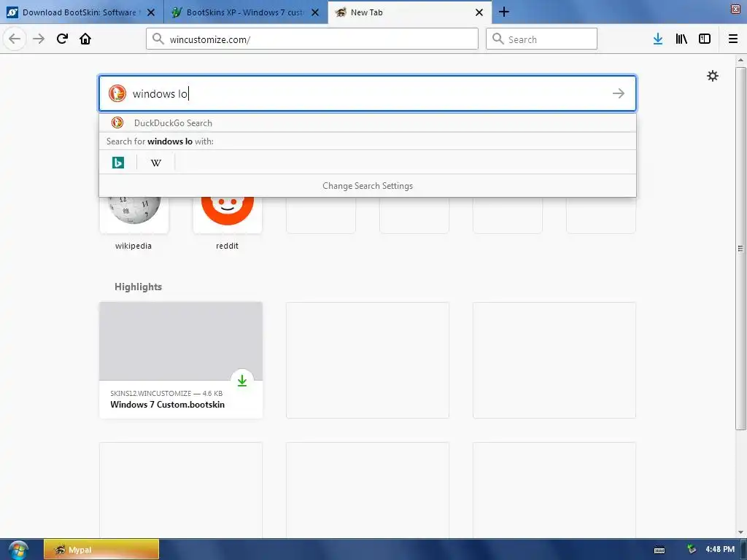
Task: Select Mypal in the taskbar
Action: 101,550
